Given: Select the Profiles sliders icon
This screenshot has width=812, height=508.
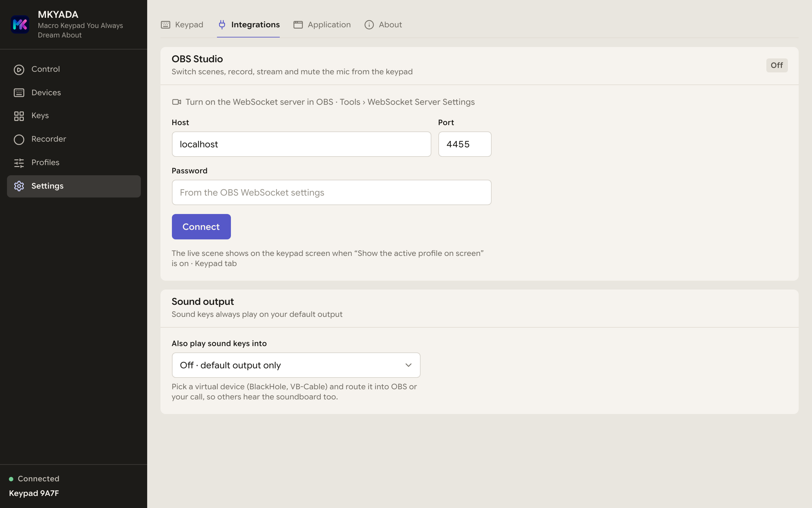Looking at the screenshot, I should coord(19,163).
